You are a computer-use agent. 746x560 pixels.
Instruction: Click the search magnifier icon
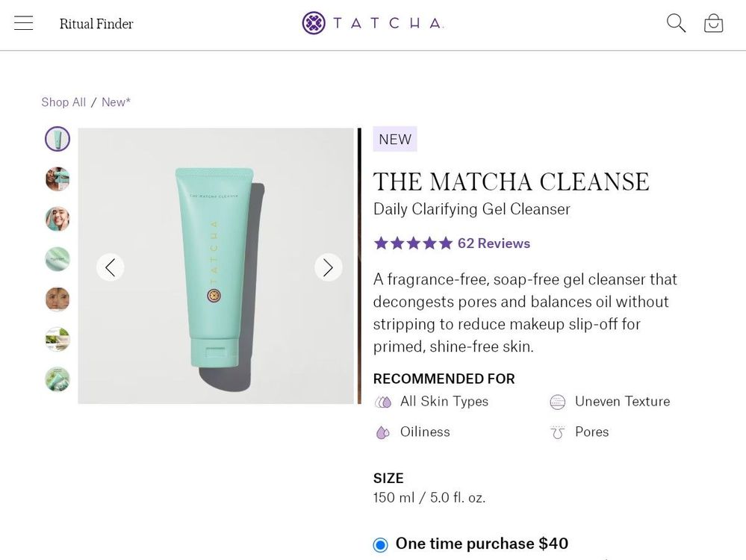click(x=676, y=23)
